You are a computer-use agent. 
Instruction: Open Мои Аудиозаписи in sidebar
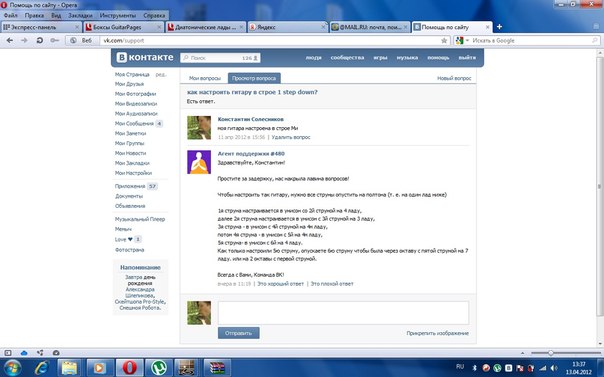coord(136,114)
